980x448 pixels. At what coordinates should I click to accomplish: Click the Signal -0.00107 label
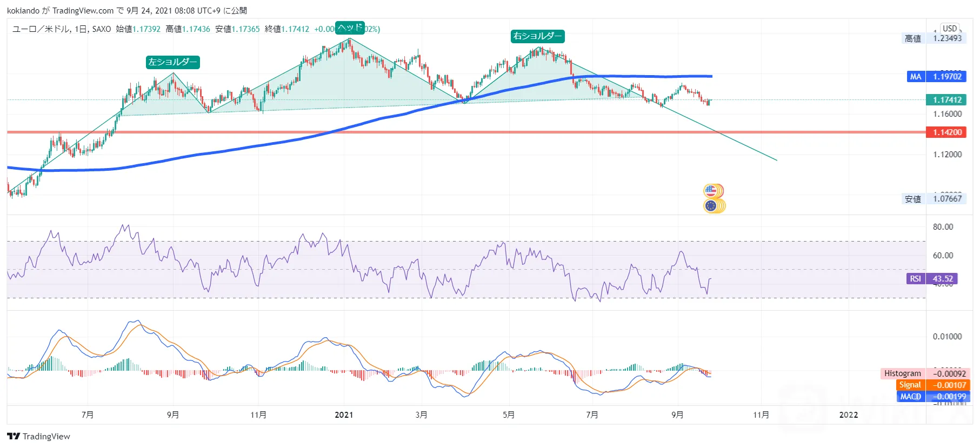(932, 385)
